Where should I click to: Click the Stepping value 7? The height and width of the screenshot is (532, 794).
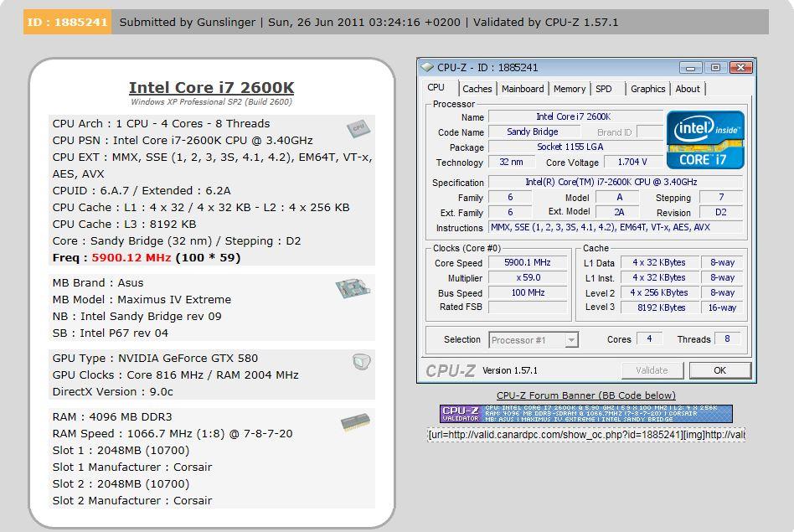pos(721,197)
